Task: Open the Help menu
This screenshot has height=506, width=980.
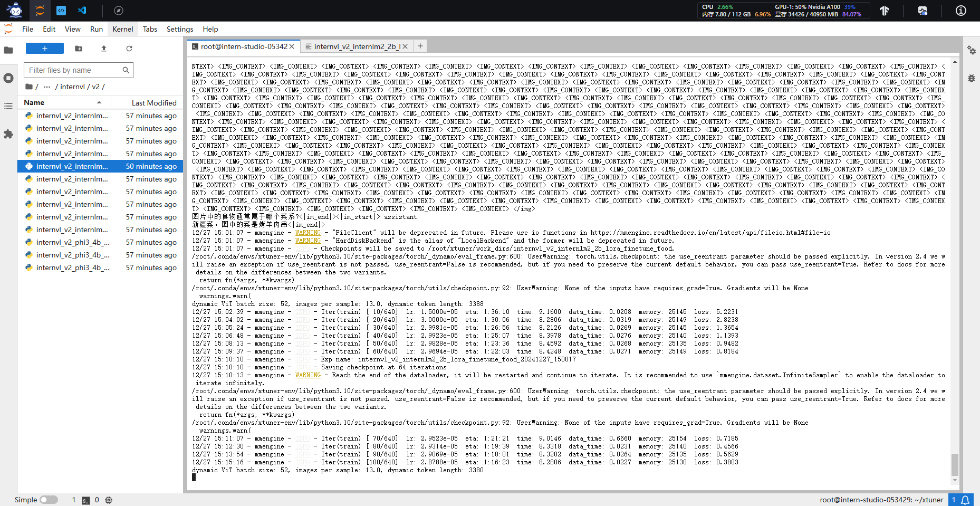Action: tap(210, 29)
